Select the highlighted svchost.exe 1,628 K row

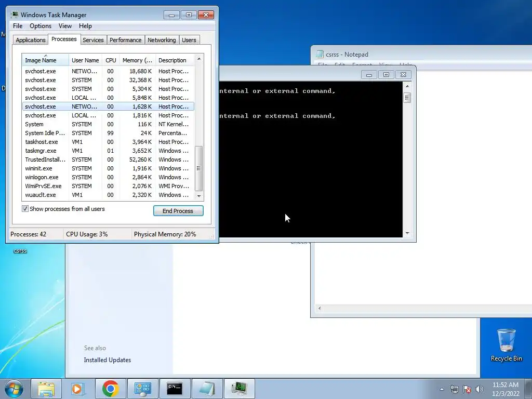click(108, 107)
